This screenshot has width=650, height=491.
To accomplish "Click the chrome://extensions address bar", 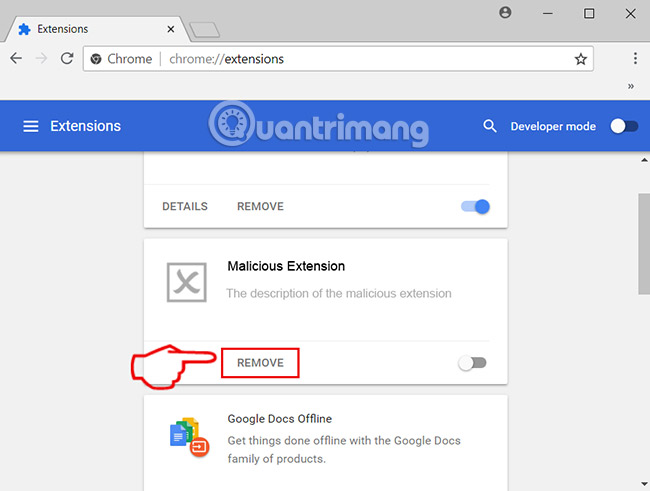I will click(338, 59).
